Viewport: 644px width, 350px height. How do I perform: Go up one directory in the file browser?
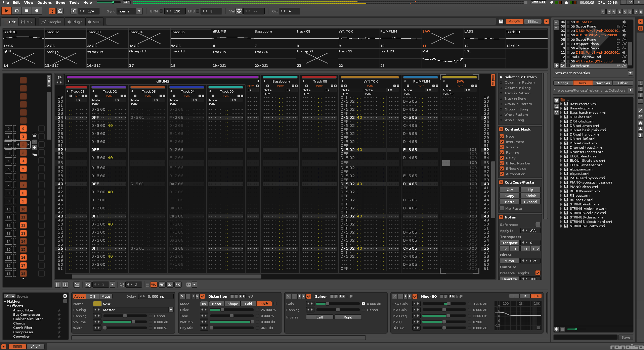(x=630, y=90)
